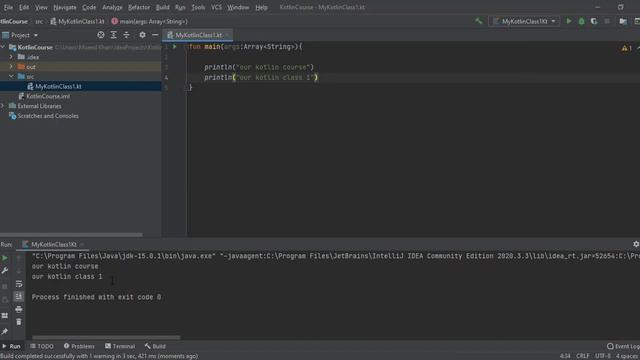Collapse all in Project panel

click(127, 35)
